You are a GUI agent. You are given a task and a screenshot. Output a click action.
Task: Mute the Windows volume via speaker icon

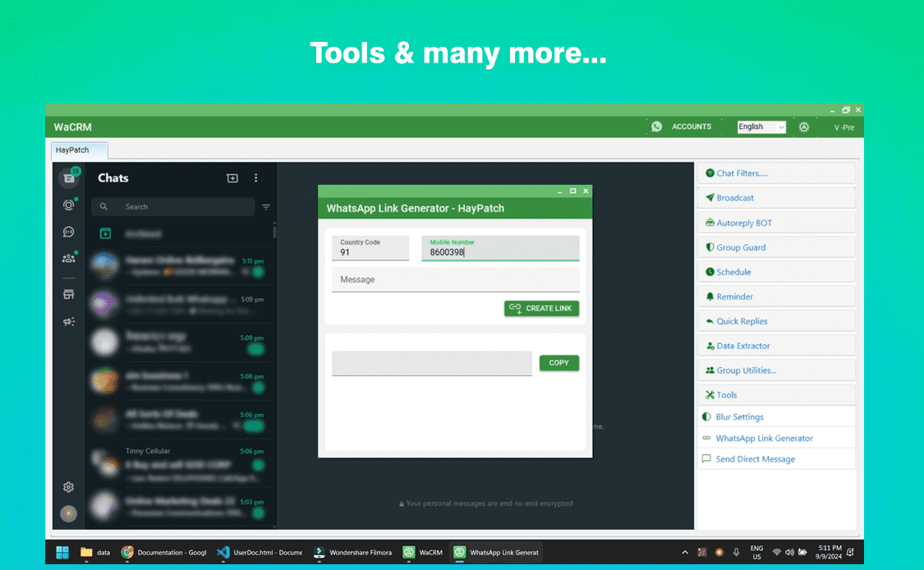point(789,552)
